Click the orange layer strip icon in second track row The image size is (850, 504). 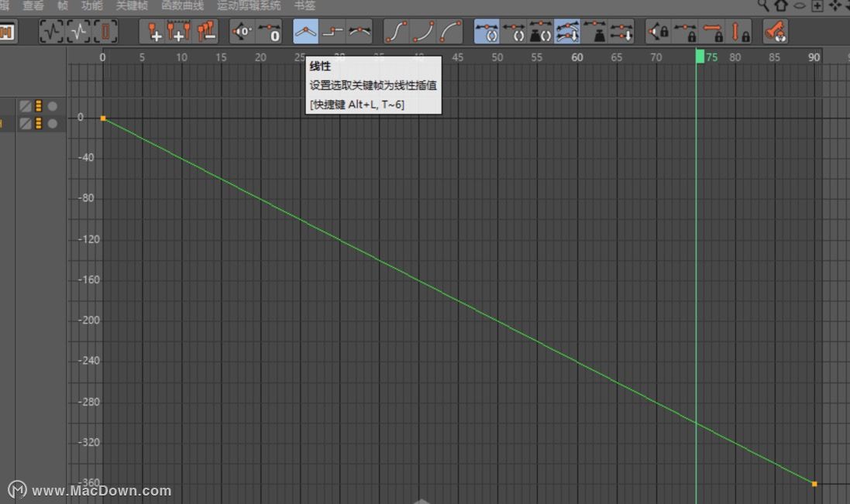tap(39, 123)
